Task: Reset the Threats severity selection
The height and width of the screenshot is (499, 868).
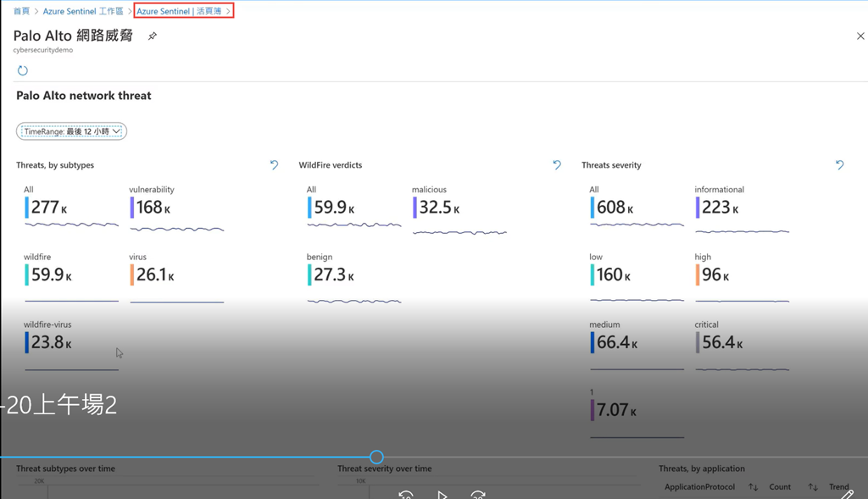Action: pyautogui.click(x=840, y=165)
